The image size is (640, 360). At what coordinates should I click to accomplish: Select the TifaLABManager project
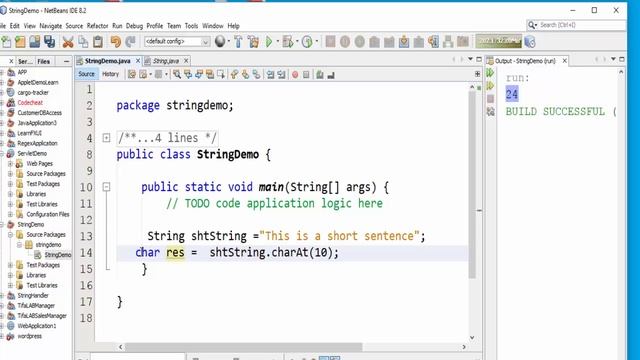click(x=36, y=305)
